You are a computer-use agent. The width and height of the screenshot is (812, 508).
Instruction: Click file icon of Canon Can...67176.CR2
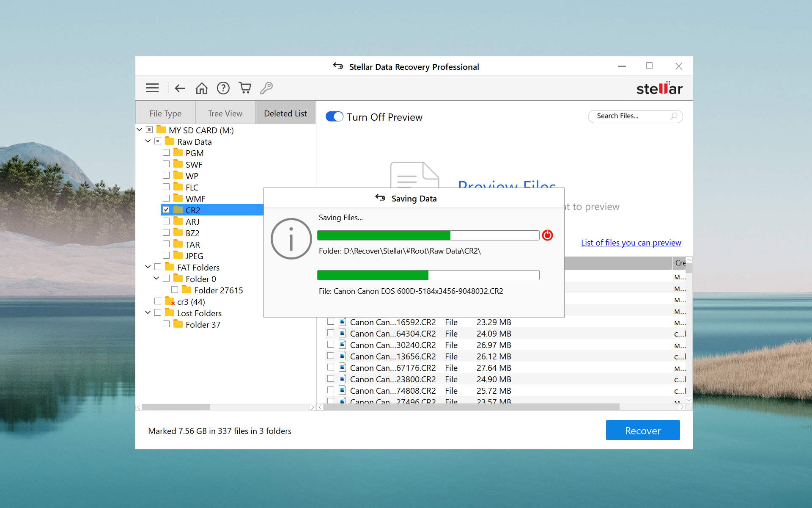coord(343,367)
